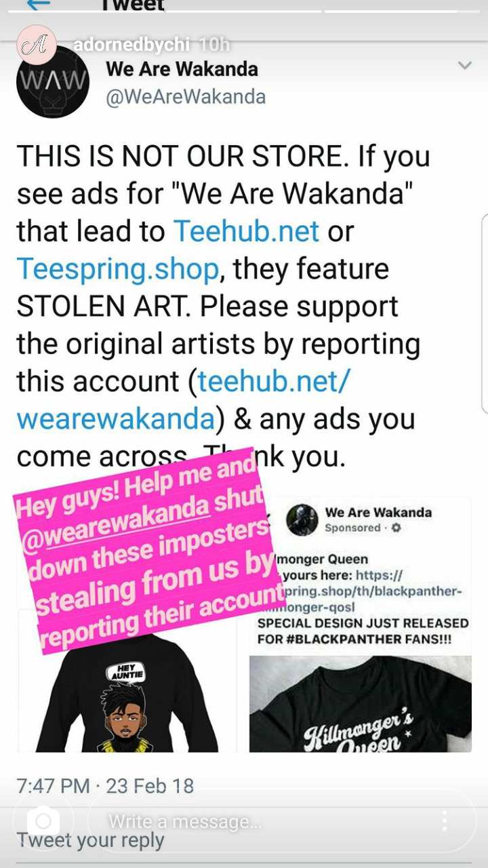Screen dimensions: 488x868
Task: Open the Teehub.net link in tweet
Action: click(x=247, y=231)
